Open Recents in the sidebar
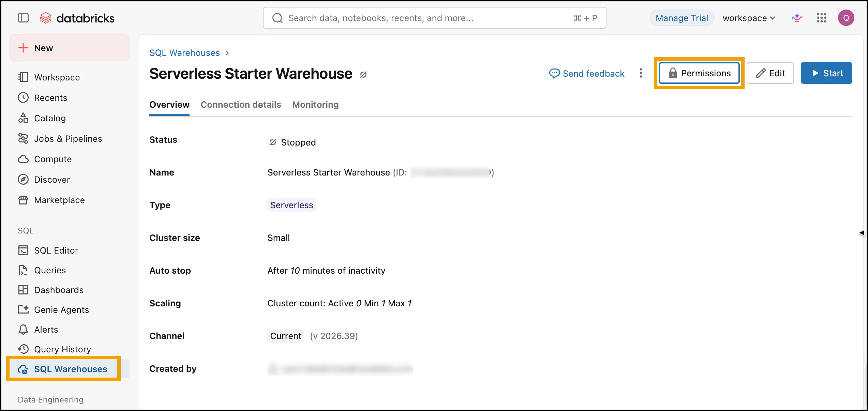The height and width of the screenshot is (411, 868). click(70, 98)
